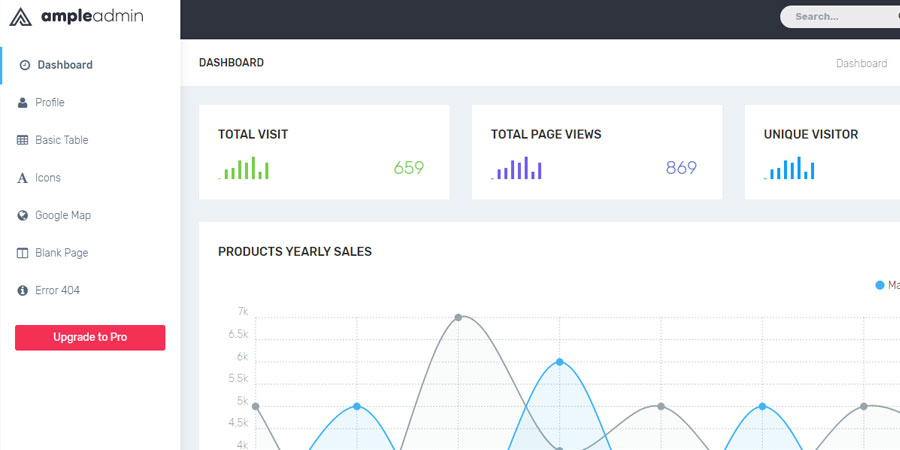This screenshot has width=900, height=450.
Task: Click the Ample Admin triangle logo icon
Action: point(21,17)
